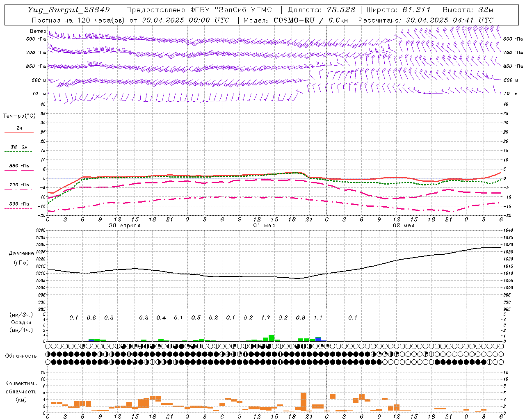Screen dimensions: 525x420
Task: Click the 850 гПа entry in temperature legend
Action: (19, 166)
